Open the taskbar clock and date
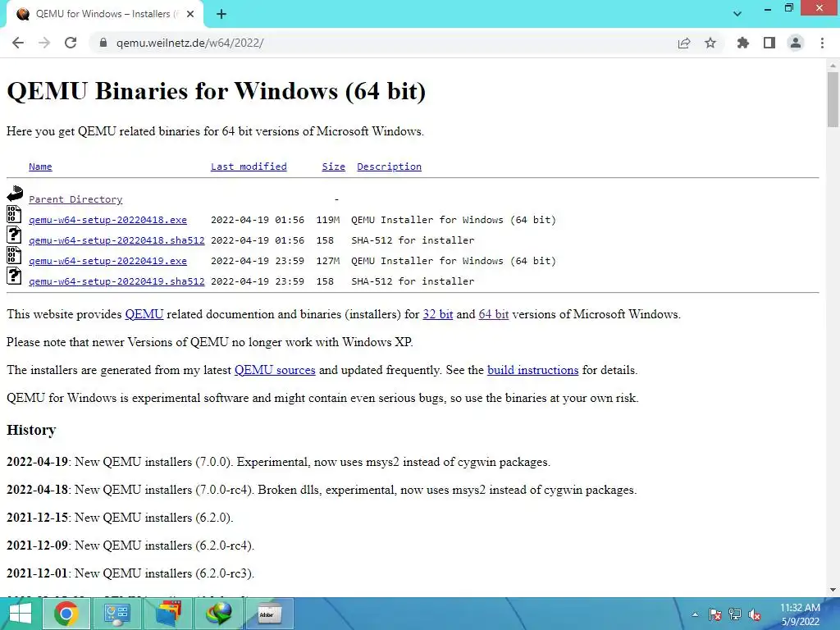The image size is (840, 630). [800, 614]
